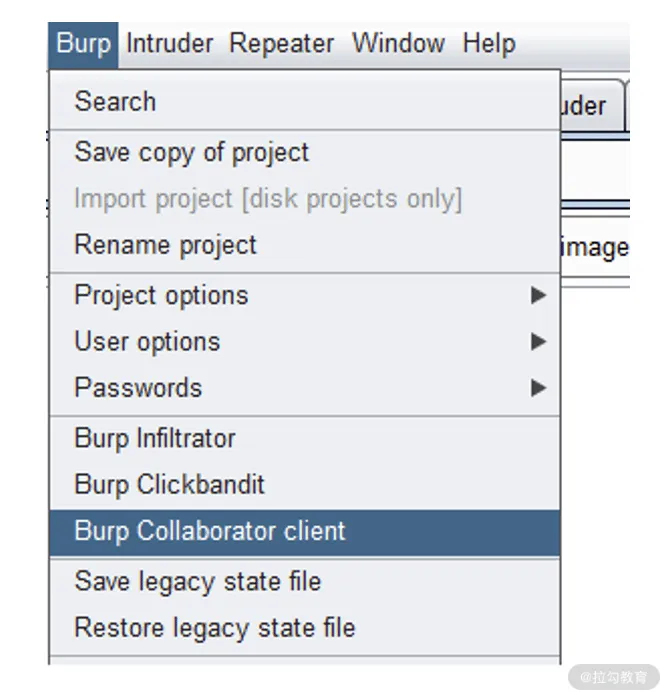Open Burp Collaborator client
The image size is (670, 698).
[x=305, y=532]
